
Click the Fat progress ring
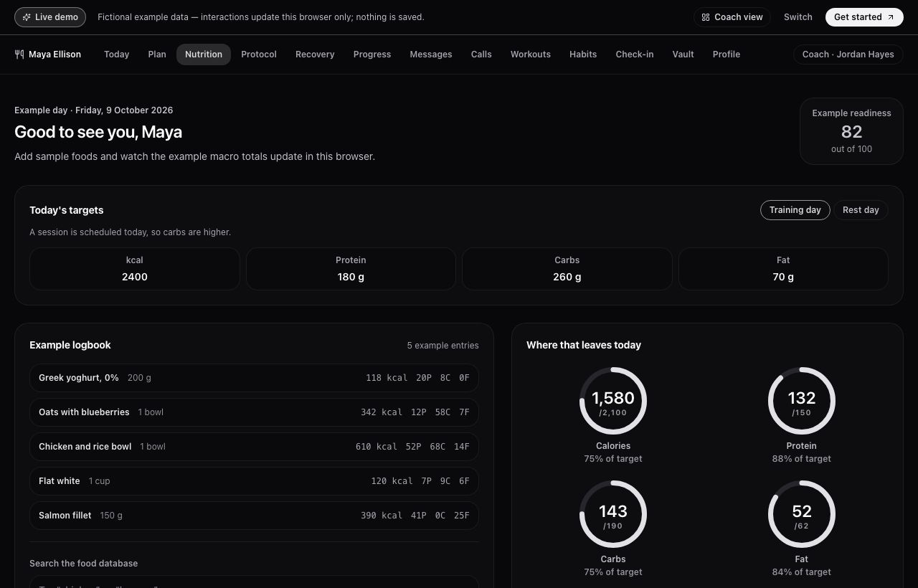click(x=802, y=514)
